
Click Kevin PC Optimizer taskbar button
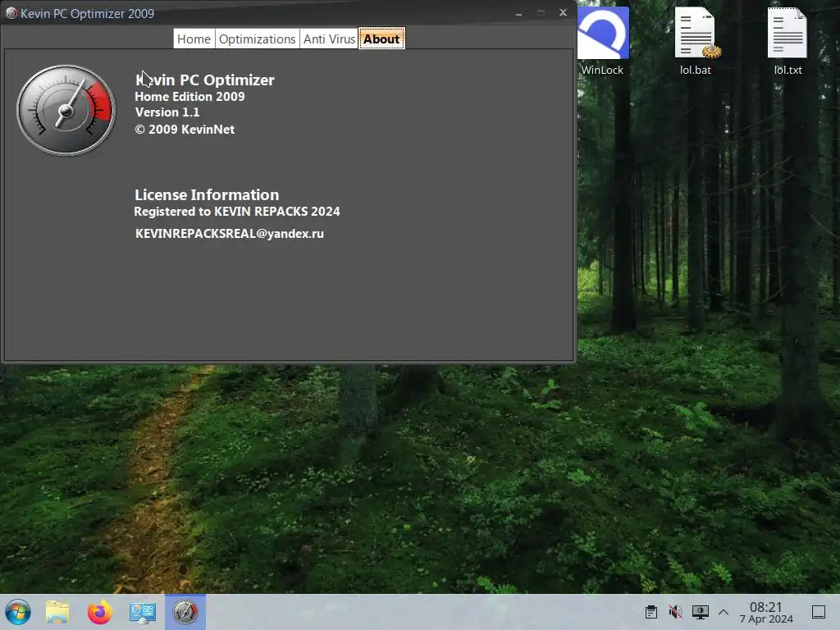coord(185,612)
